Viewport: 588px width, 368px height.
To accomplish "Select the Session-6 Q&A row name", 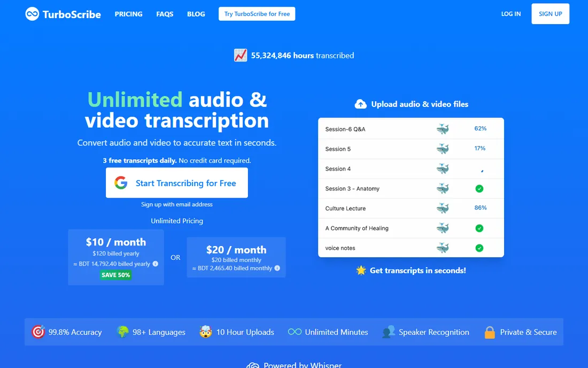I will [345, 129].
